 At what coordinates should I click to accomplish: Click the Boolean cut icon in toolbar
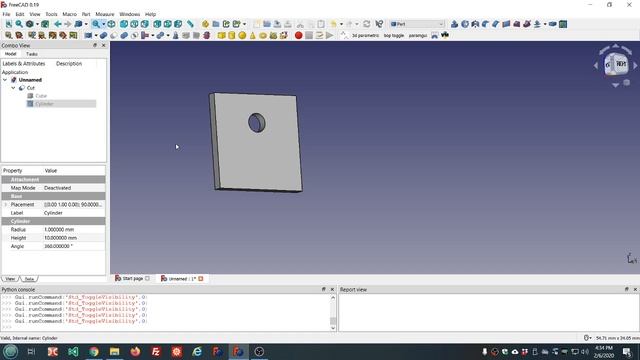click(113, 36)
